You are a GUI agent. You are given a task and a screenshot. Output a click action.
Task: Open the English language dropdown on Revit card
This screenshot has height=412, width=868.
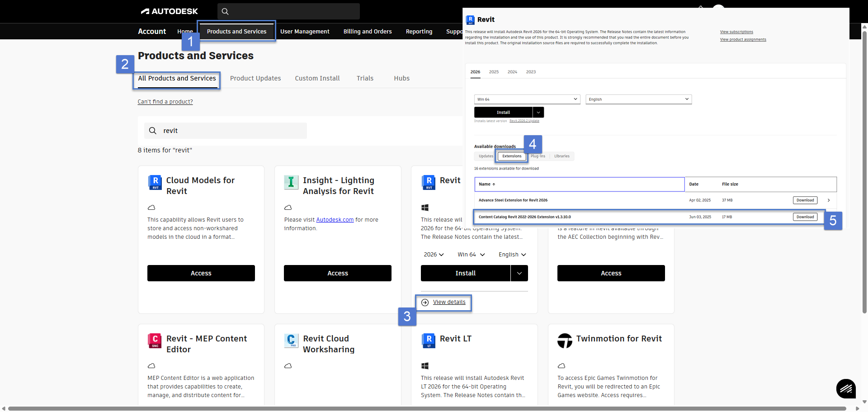[512, 255]
